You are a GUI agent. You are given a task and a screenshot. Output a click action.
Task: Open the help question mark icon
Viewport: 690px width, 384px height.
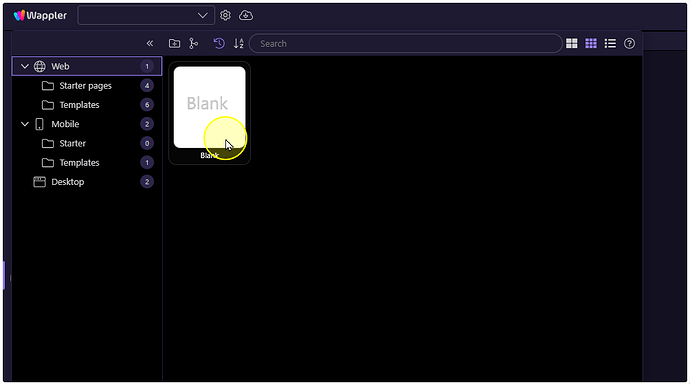click(630, 44)
